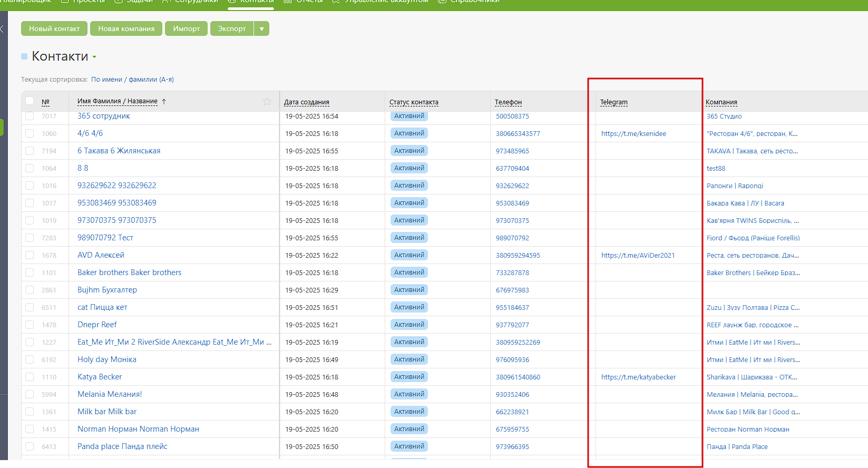Open the Экспорт dropdown arrow
The height and width of the screenshot is (468, 868).
[261, 28]
